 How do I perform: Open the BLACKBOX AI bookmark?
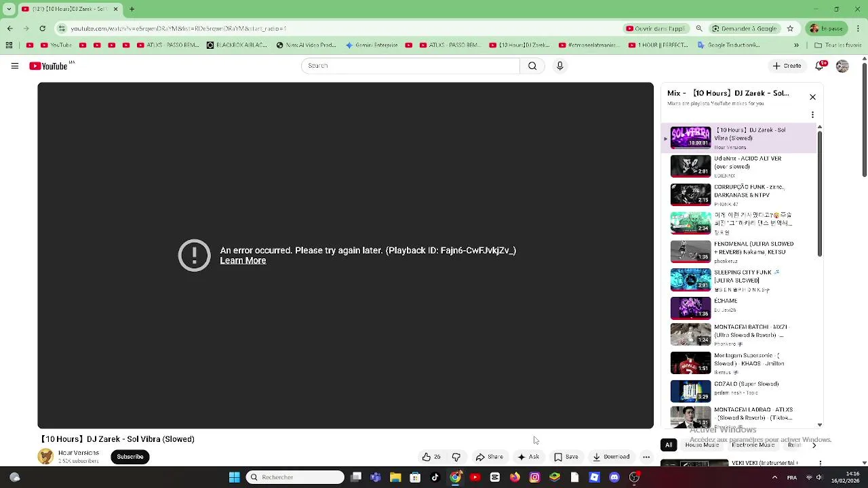[237, 45]
